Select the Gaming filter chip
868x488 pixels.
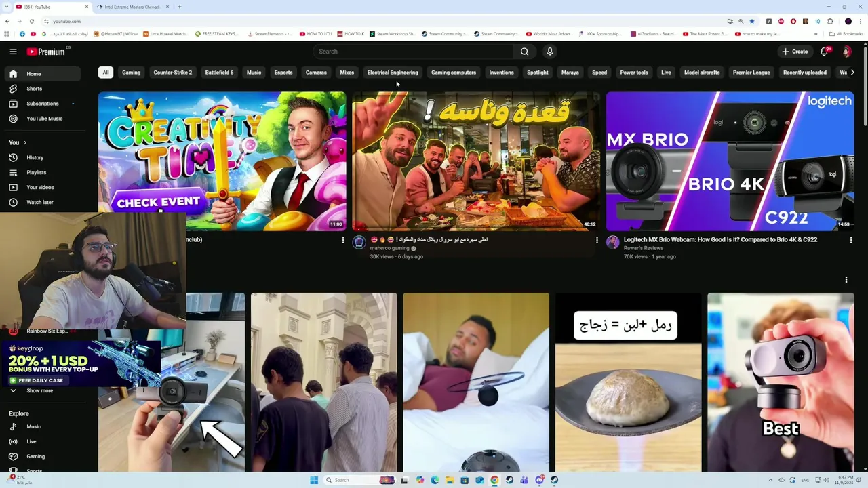(x=131, y=73)
